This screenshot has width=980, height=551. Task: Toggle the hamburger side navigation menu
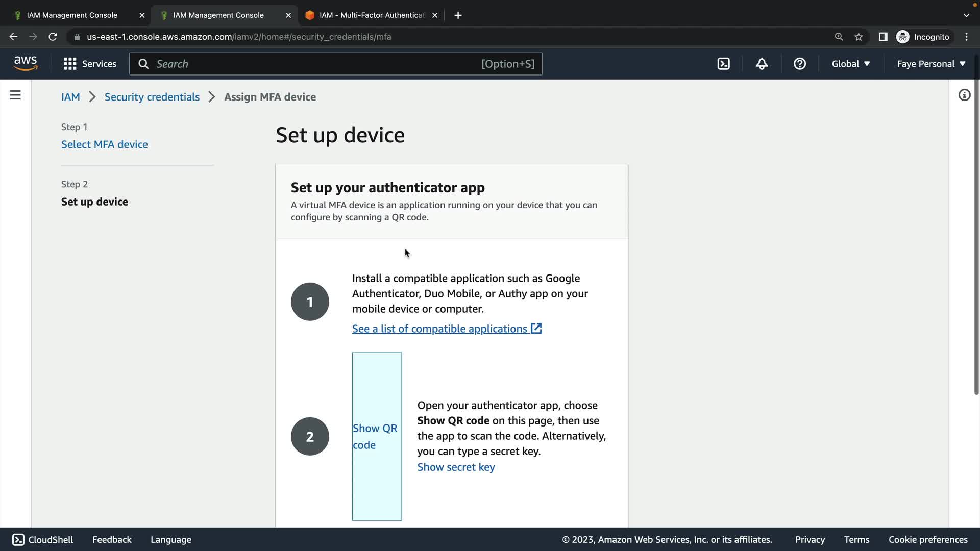tap(15, 95)
